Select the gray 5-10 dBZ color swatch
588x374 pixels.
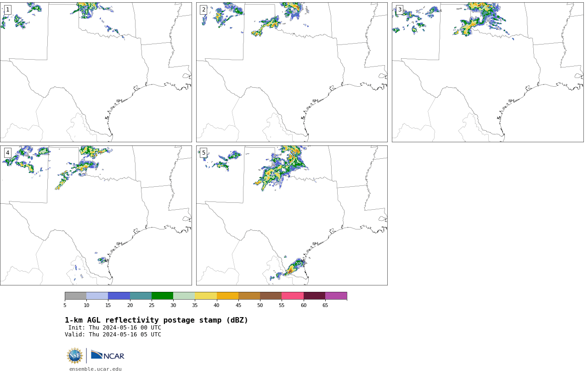coord(75,296)
